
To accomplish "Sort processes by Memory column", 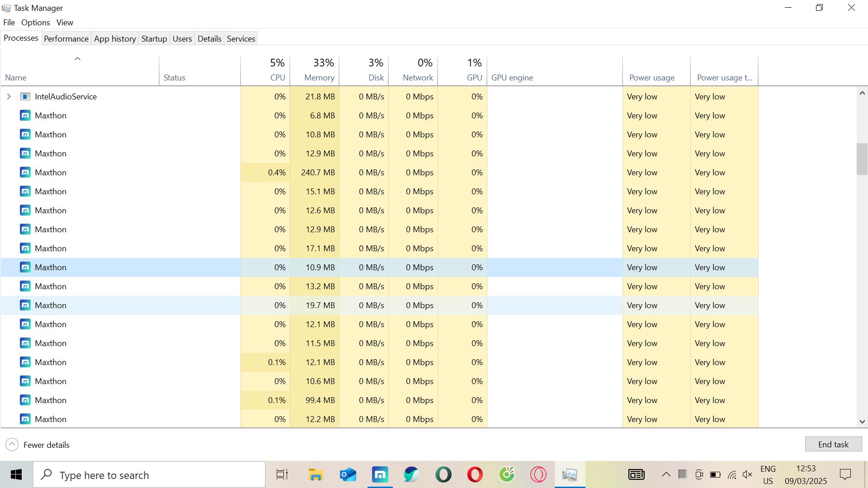I will (x=315, y=70).
